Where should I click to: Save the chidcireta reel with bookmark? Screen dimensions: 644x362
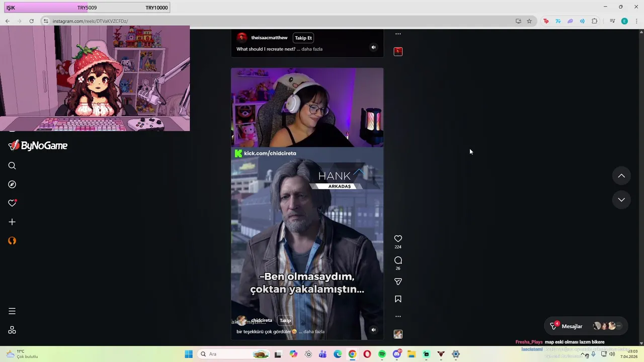tap(398, 299)
